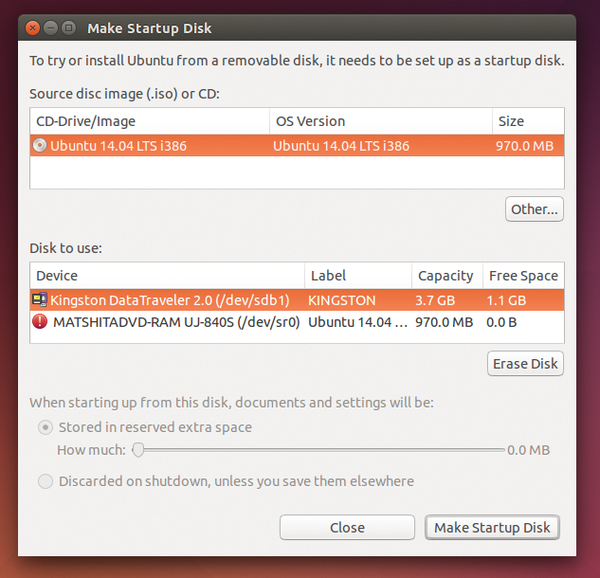Viewport: 600px width, 578px height.
Task: Click the Other... button
Action: coord(534,209)
